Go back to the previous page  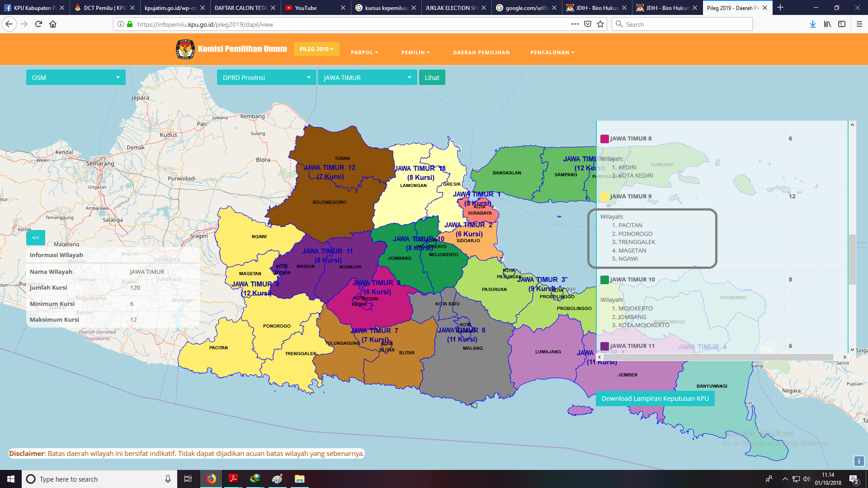click(9, 24)
